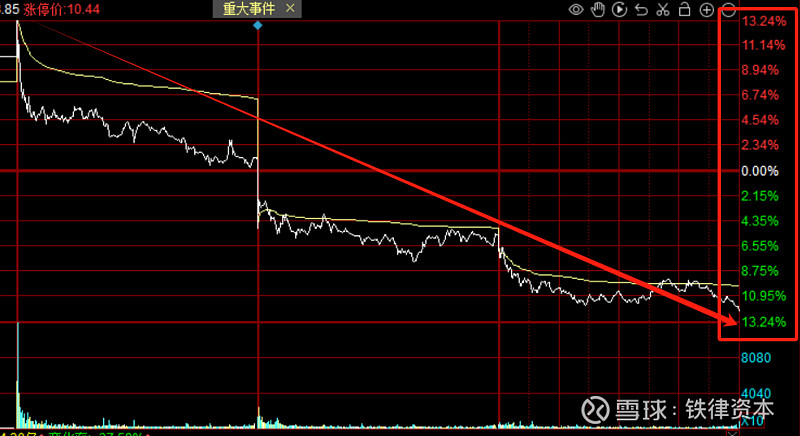Click the 4040 volume axis value
Viewport: 800px width, 436px height.
click(x=756, y=394)
